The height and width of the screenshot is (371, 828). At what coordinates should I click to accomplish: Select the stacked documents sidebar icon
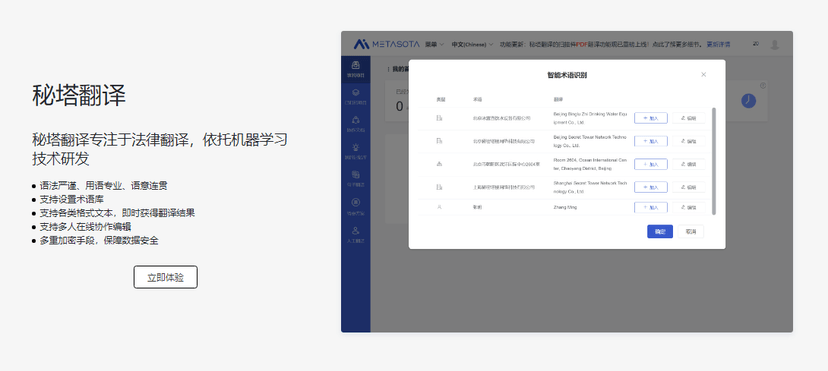355,175
